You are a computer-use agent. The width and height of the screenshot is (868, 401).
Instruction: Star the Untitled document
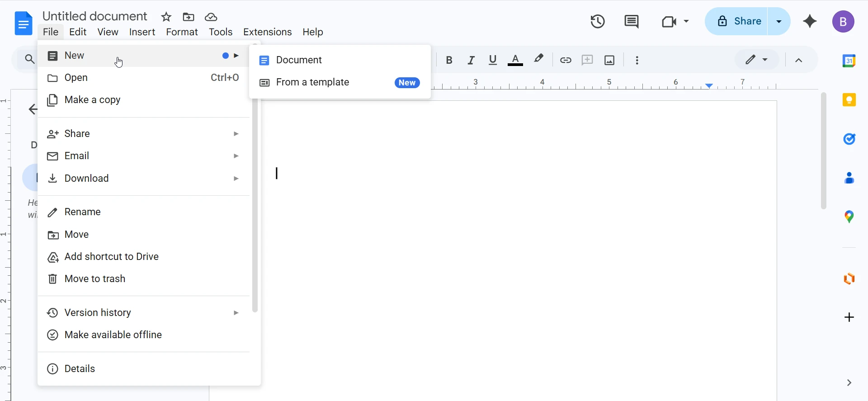click(x=166, y=17)
